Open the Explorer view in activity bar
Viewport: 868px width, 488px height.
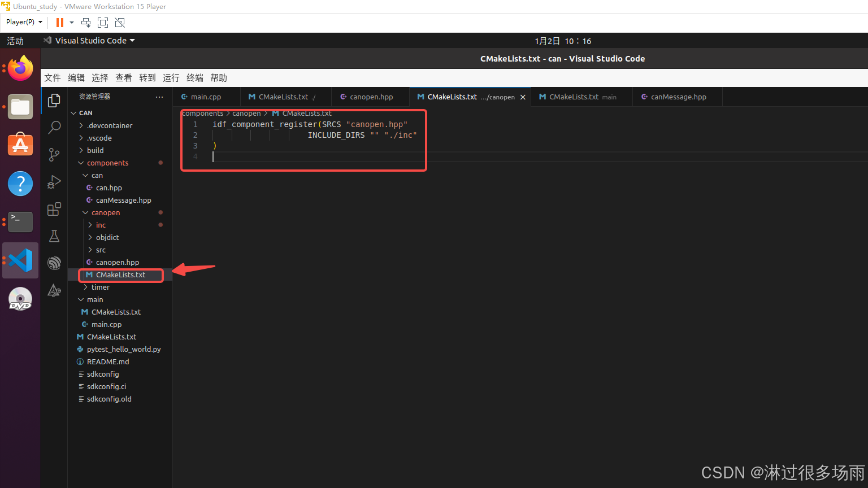pos(54,101)
